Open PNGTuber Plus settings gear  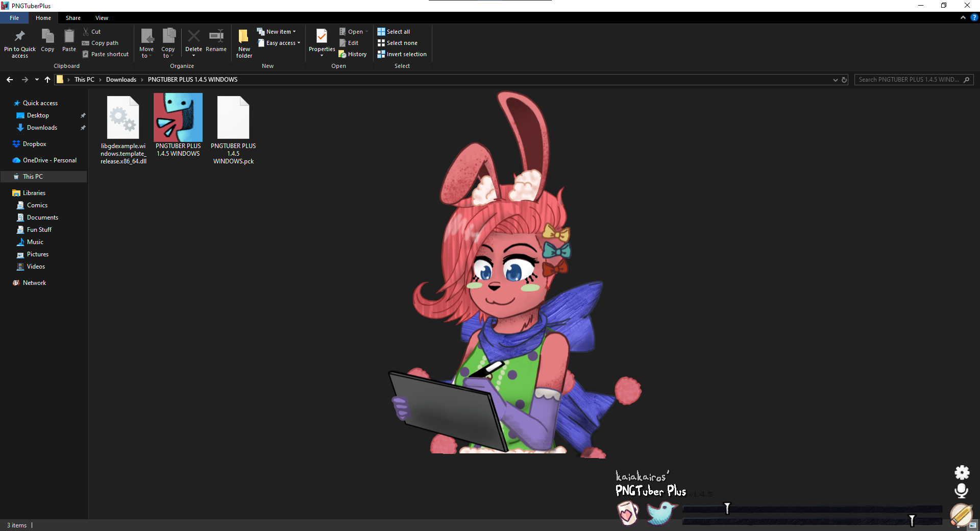[x=962, y=472]
